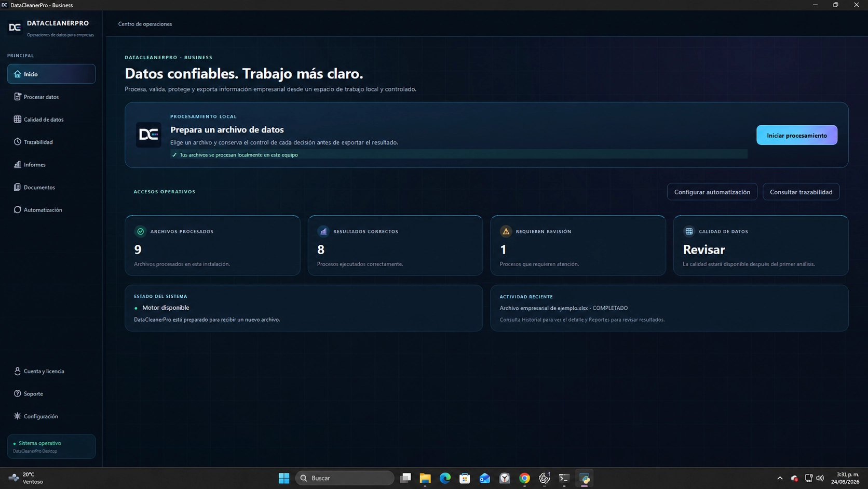Click the Motor disponible status text
Viewport: 868px width, 489px height.
point(166,308)
